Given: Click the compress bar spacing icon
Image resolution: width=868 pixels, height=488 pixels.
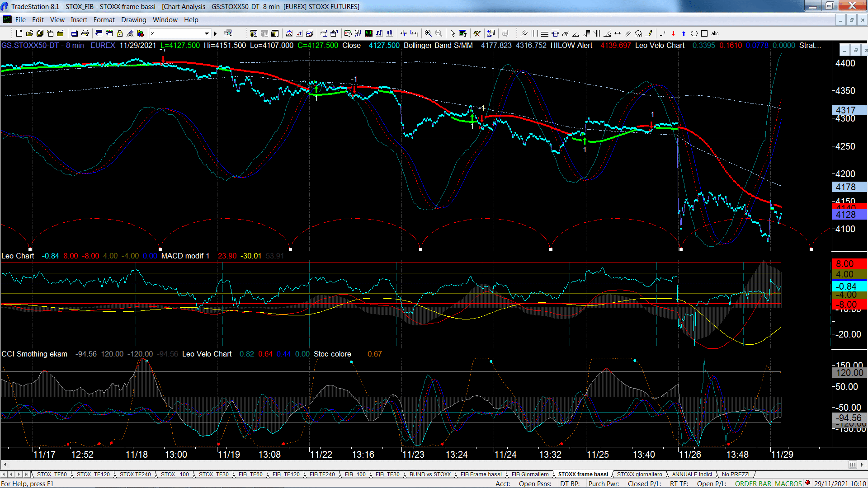Looking at the screenshot, I should coord(404,33).
